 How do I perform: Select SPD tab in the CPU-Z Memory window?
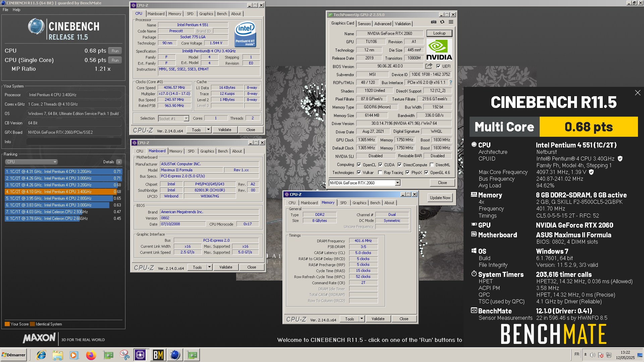tap(343, 203)
